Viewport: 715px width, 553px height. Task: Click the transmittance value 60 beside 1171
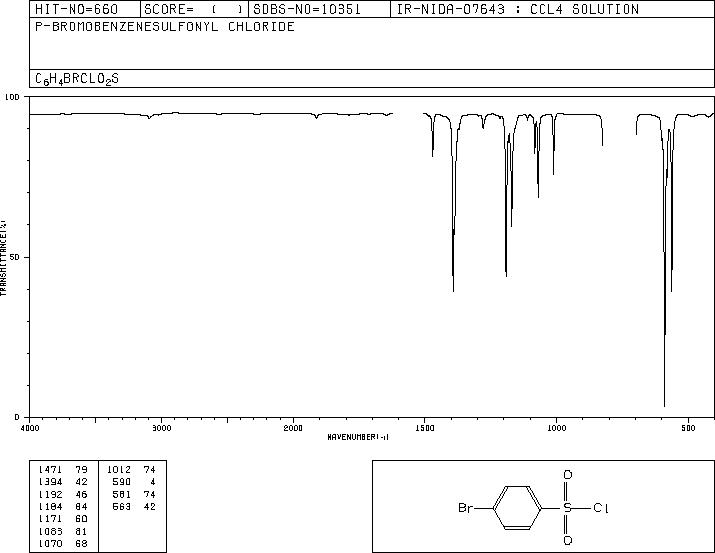pos(82,519)
